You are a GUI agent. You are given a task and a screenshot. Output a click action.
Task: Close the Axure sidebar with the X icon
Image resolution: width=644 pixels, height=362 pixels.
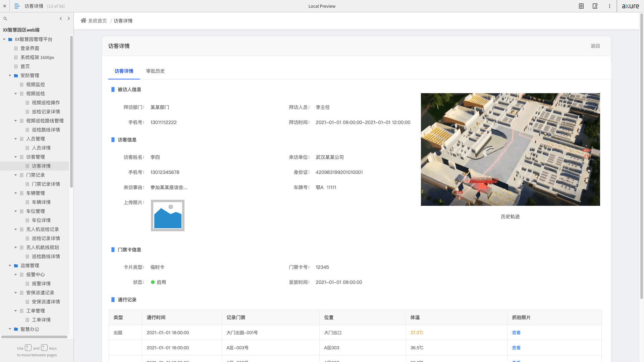tap(5, 6)
